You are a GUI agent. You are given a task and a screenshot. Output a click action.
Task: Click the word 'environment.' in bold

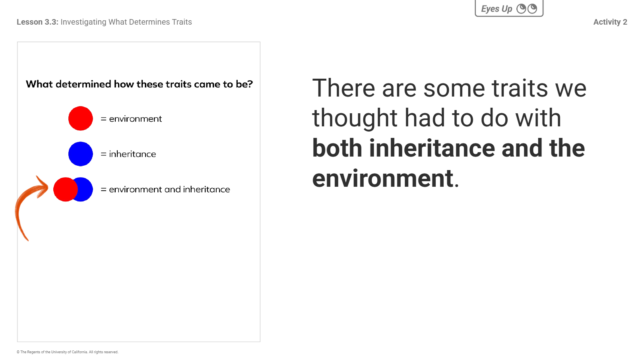[386, 178]
